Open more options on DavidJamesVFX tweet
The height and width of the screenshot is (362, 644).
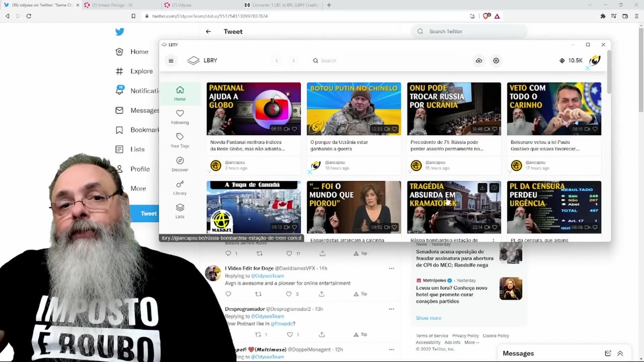pos(391,268)
